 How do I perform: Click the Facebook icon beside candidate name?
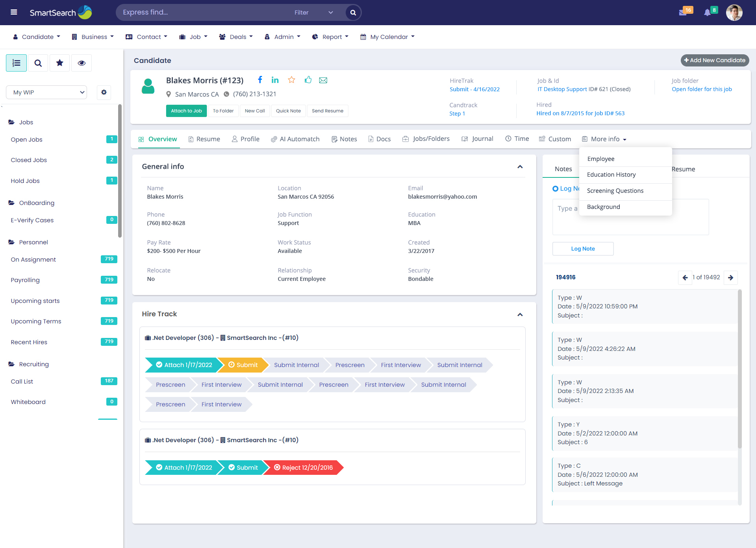coord(260,80)
